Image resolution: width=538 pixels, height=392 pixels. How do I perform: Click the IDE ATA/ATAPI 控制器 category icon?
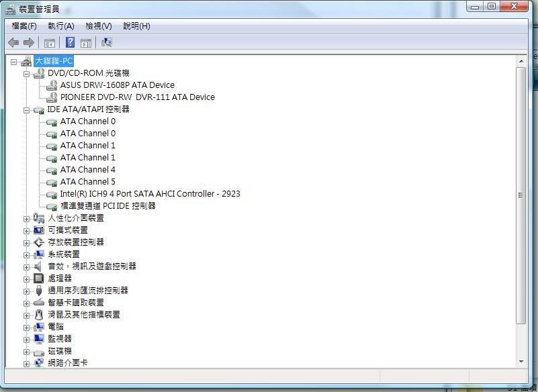pyautogui.click(x=39, y=110)
